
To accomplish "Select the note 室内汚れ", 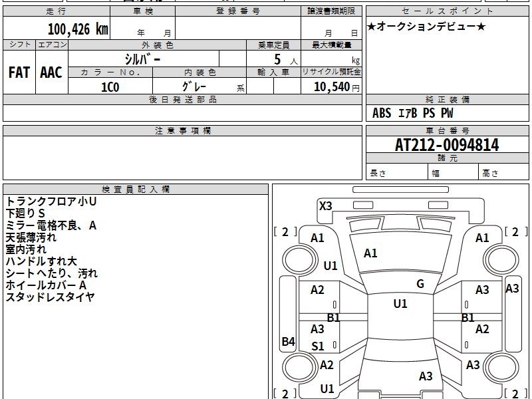I will (26, 249).
